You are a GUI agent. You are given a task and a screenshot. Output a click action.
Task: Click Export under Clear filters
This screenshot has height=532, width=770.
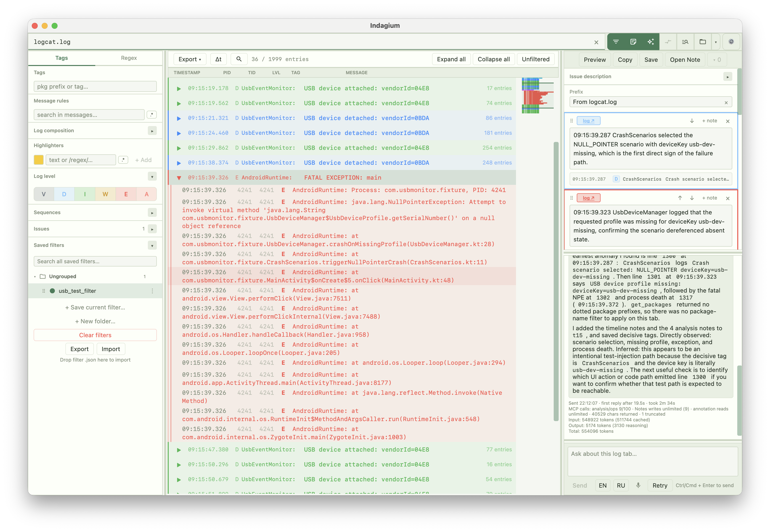(79, 349)
